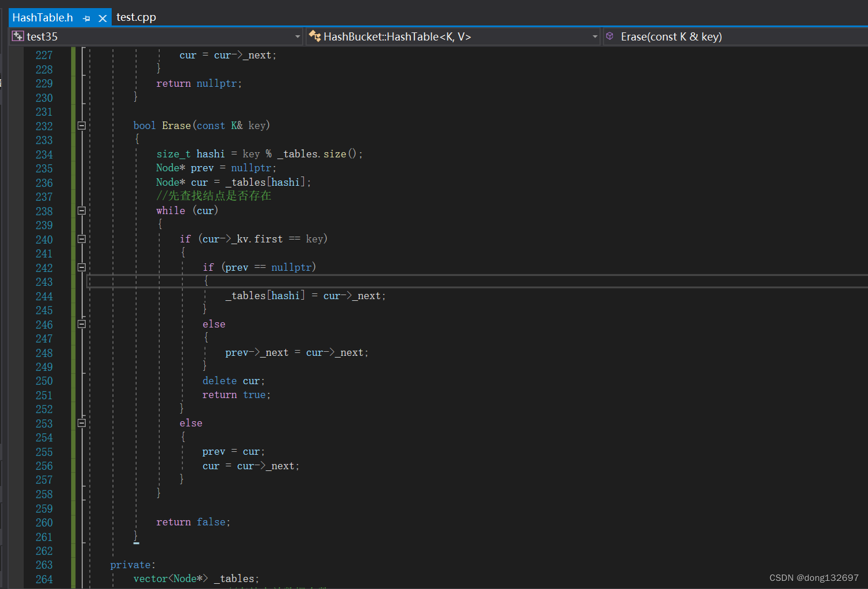Viewport: 868px width, 589px height.
Task: Click on 'private:' keyword line
Action: (x=133, y=565)
